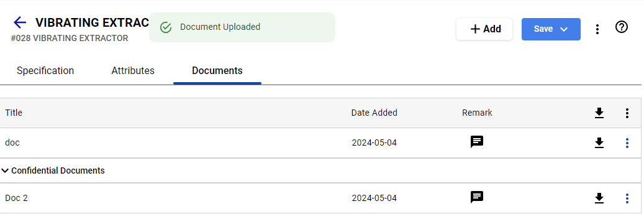The height and width of the screenshot is (224, 644).
Task: Open the three-dot menu for Doc 2
Action: point(627,198)
